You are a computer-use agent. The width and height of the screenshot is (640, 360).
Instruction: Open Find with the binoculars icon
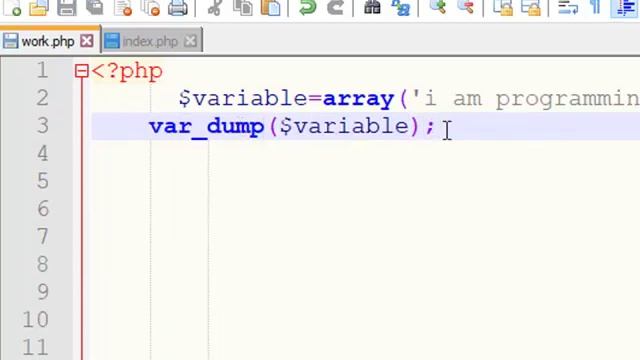pos(372,7)
